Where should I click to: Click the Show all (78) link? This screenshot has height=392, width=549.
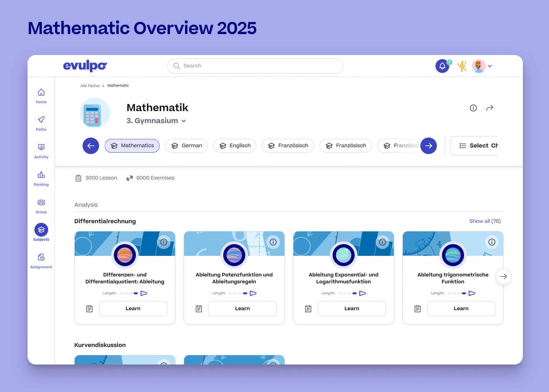pos(485,221)
